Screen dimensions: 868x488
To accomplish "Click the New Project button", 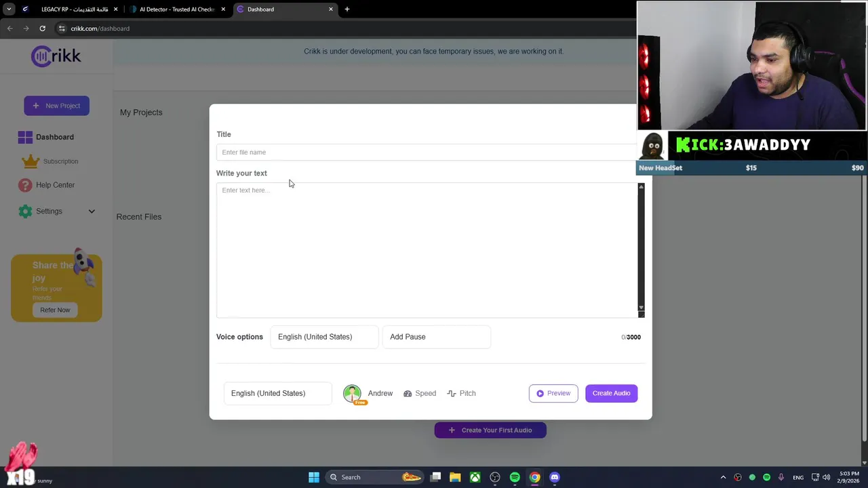I will tap(56, 106).
